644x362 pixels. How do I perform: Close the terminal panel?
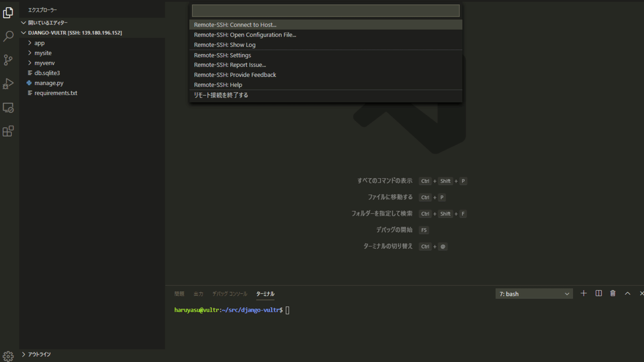641,293
